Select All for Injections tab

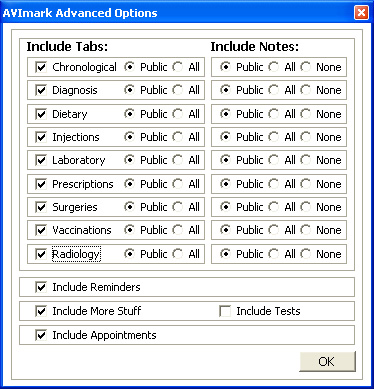click(x=178, y=137)
